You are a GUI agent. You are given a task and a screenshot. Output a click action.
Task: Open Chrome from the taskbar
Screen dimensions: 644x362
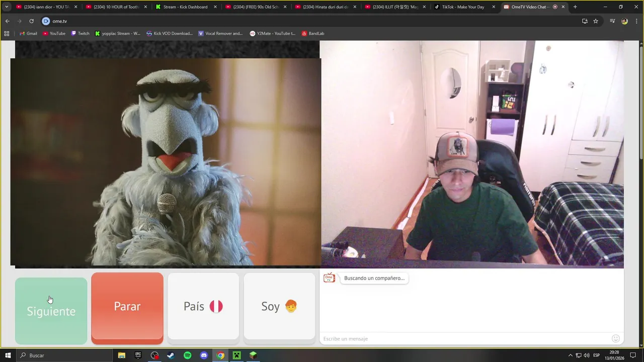tap(220, 355)
